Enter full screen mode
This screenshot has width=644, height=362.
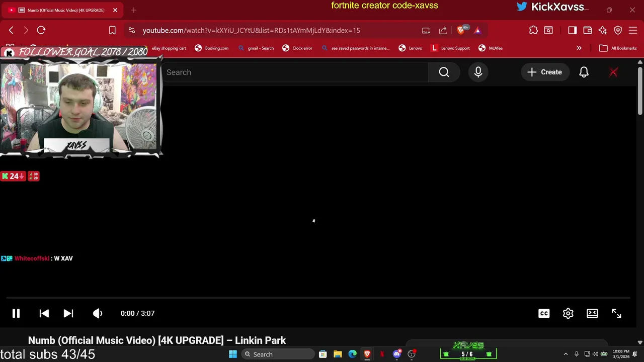tap(616, 313)
